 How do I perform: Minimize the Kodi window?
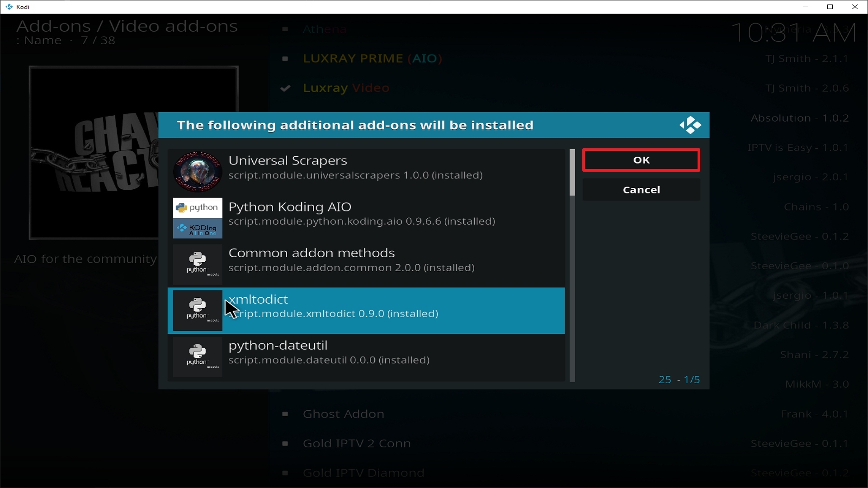click(805, 7)
